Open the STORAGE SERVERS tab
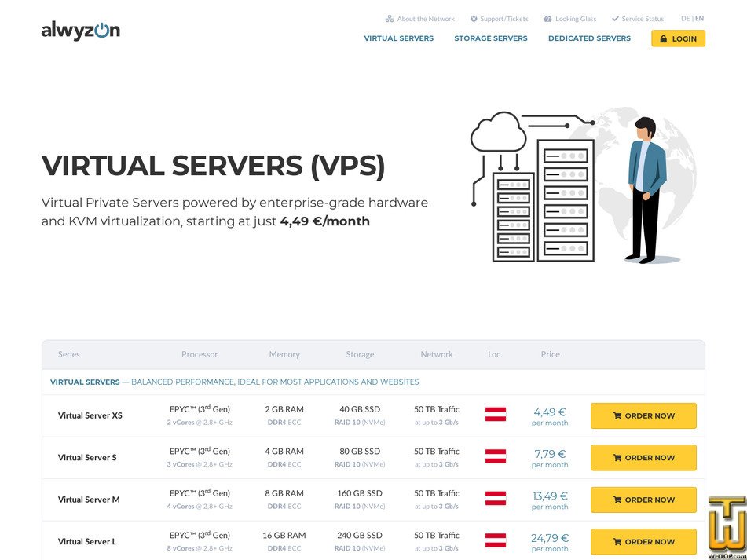The width and height of the screenshot is (747, 560). click(490, 38)
